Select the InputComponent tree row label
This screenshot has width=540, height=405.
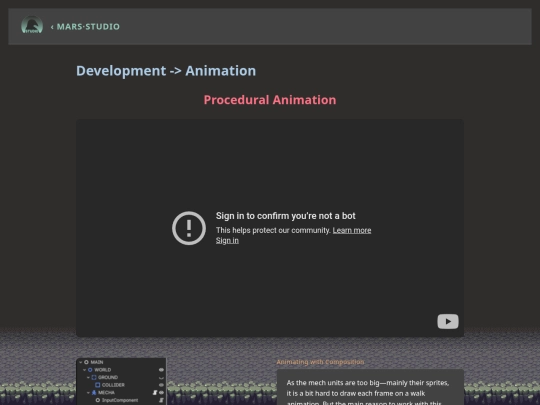[120, 400]
